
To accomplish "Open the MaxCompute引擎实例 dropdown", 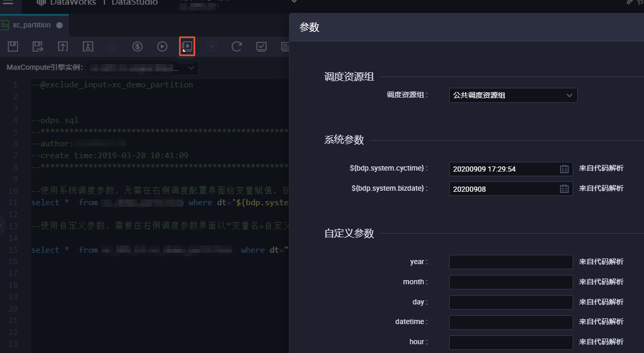I will point(144,68).
